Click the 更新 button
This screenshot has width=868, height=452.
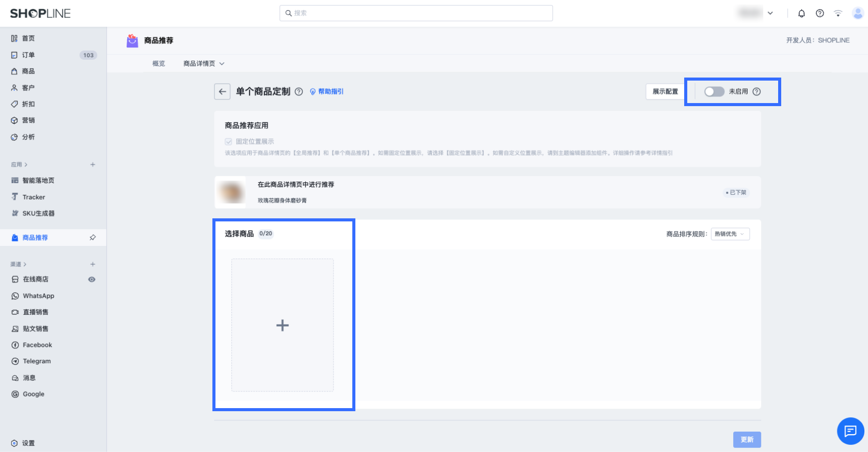(x=747, y=440)
